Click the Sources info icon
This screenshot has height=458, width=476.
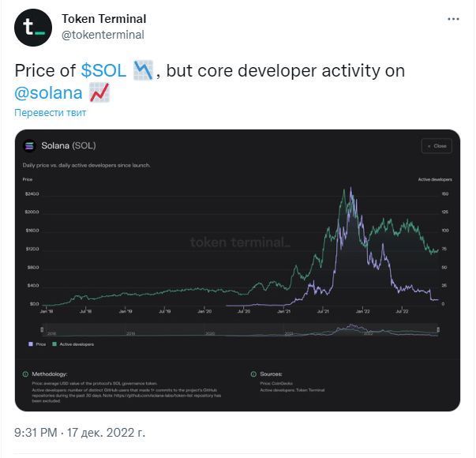253,374
